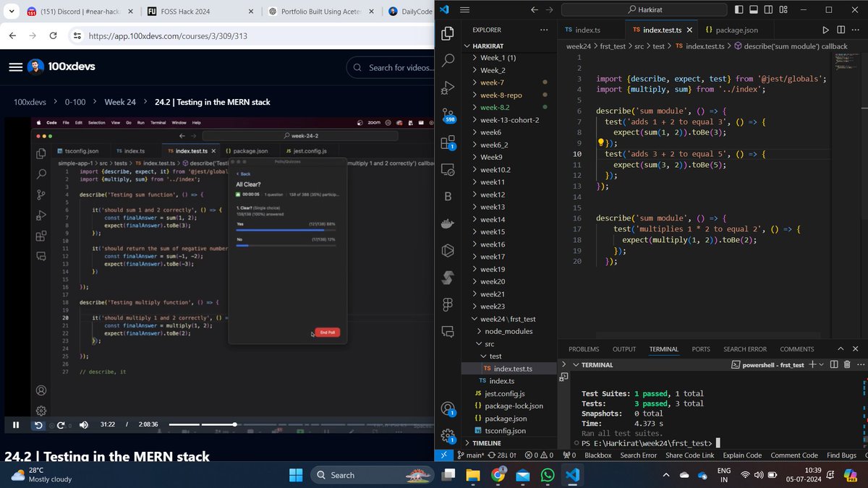The height and width of the screenshot is (488, 868).
Task: Skip forward with the forward-skip button
Action: point(61,424)
